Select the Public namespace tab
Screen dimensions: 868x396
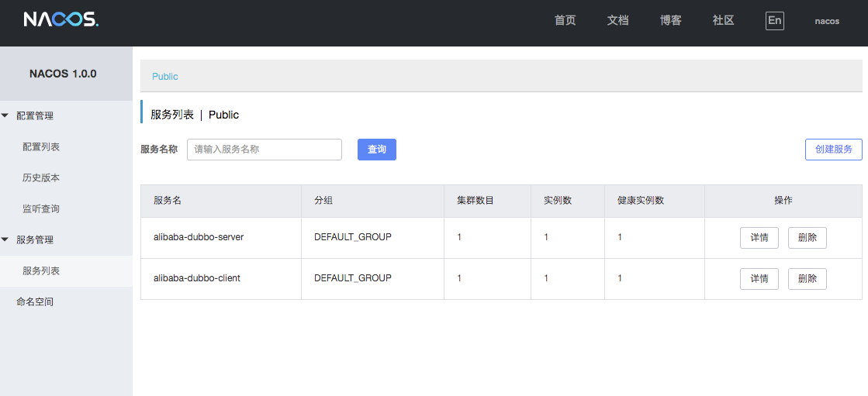(165, 77)
